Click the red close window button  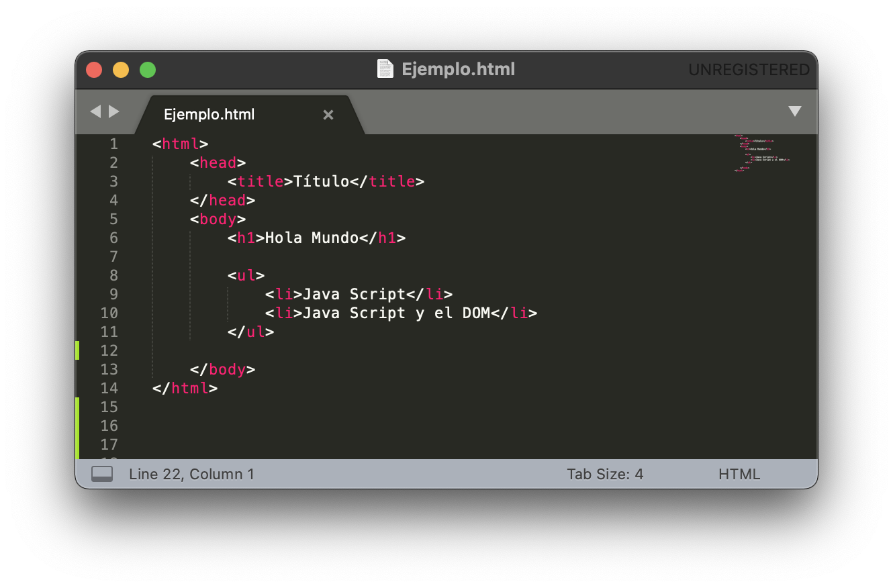tap(94, 70)
